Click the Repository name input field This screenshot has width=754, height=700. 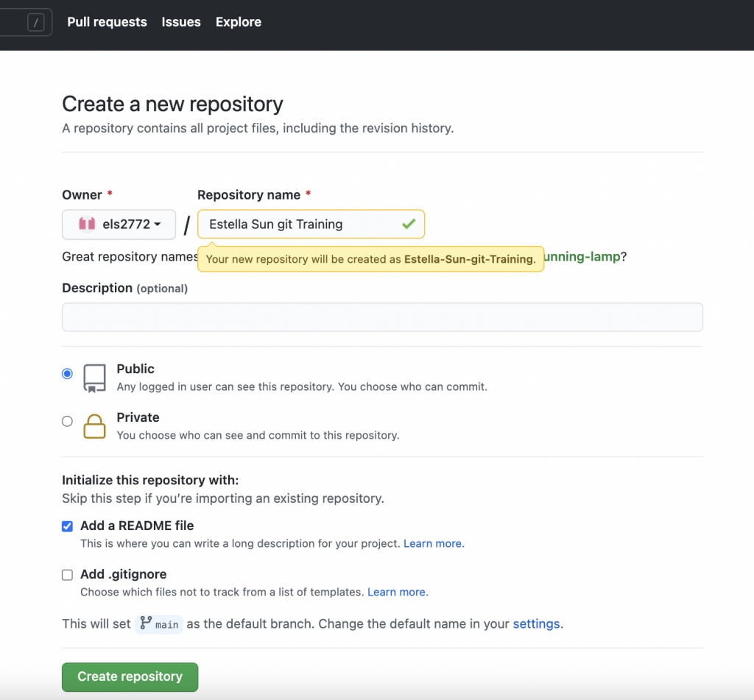tap(311, 224)
